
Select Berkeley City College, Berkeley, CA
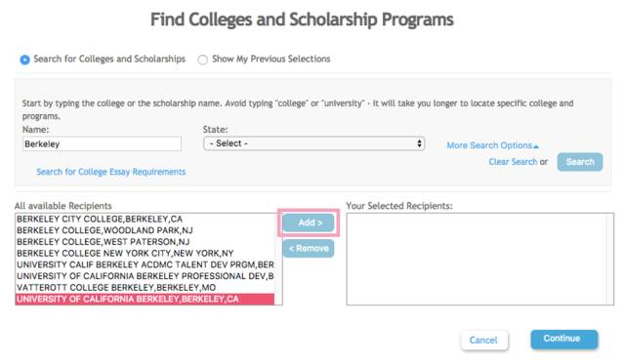146,219
